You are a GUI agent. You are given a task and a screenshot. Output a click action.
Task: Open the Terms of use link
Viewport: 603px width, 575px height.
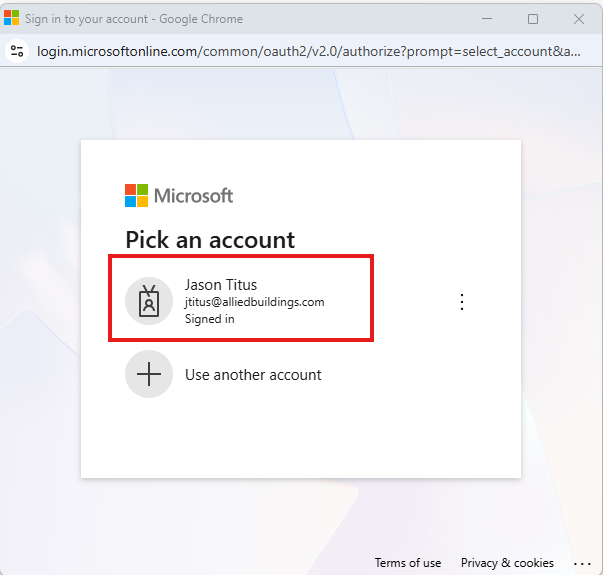[x=407, y=563]
